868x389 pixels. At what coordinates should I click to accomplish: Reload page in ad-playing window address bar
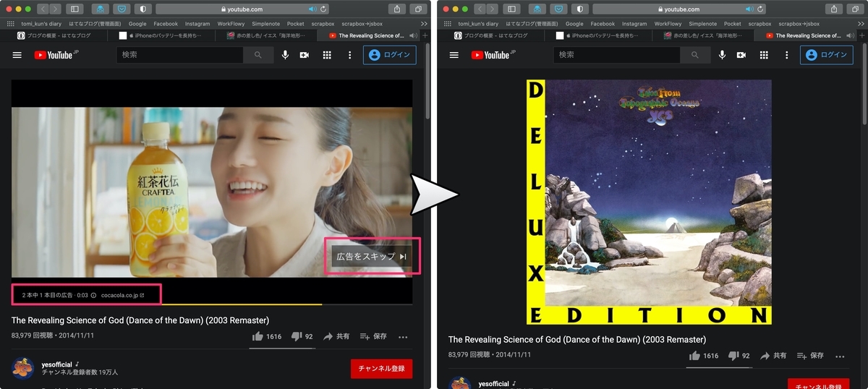tap(324, 9)
